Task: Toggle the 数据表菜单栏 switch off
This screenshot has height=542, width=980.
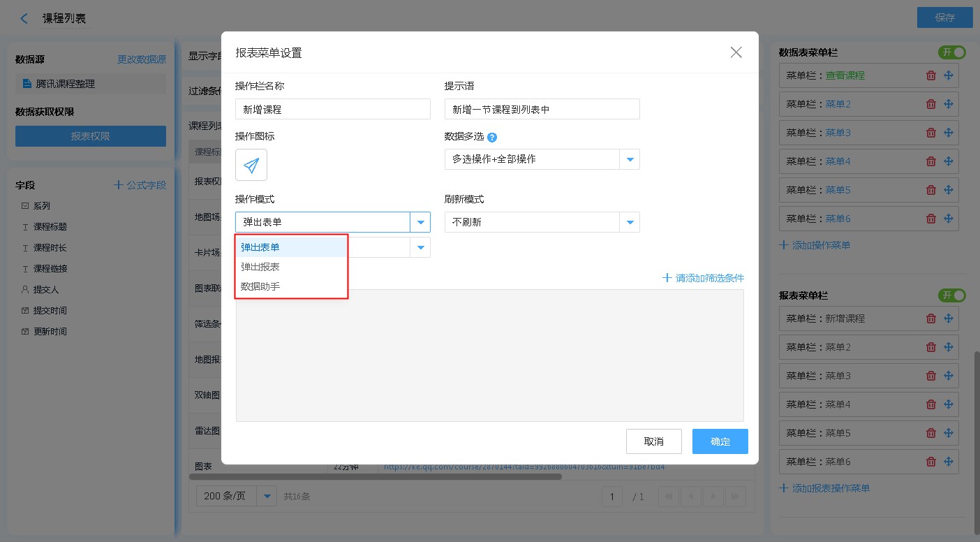Action: [952, 52]
